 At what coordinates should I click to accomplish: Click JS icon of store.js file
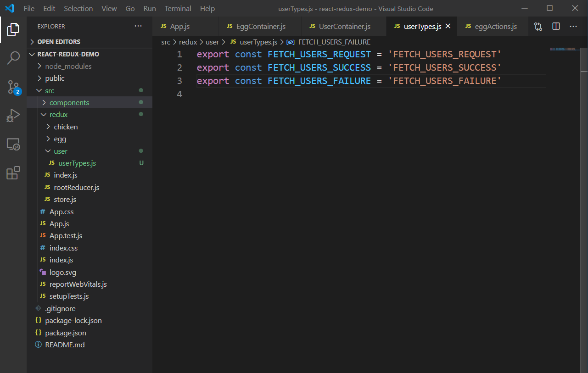pos(47,199)
